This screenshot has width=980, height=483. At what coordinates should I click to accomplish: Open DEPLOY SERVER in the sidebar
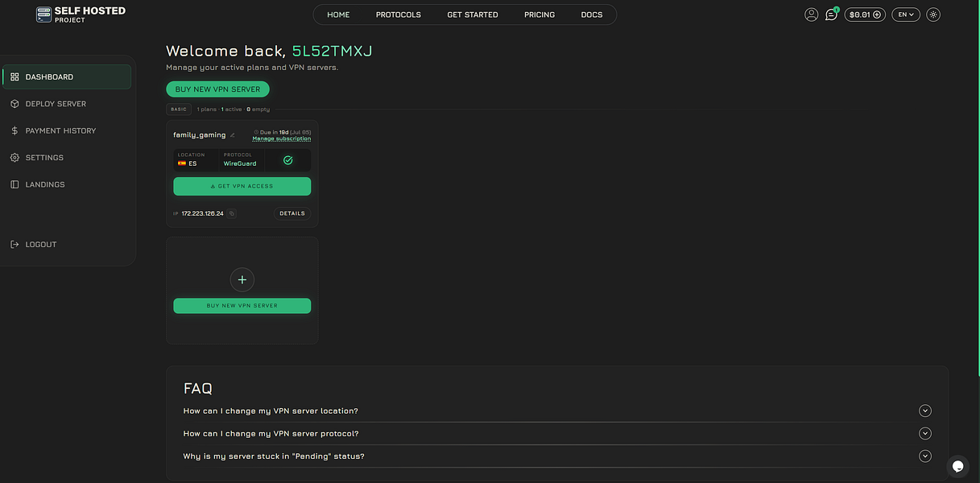tap(67, 104)
